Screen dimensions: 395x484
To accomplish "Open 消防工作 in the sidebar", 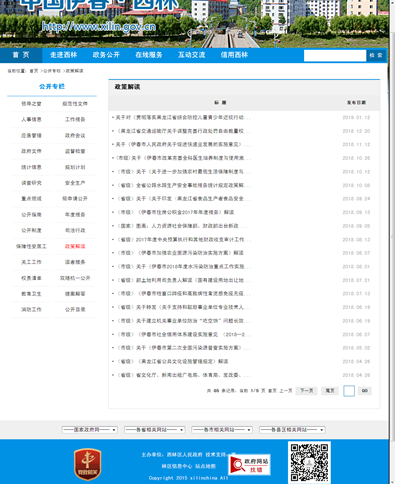I will 31,309.
